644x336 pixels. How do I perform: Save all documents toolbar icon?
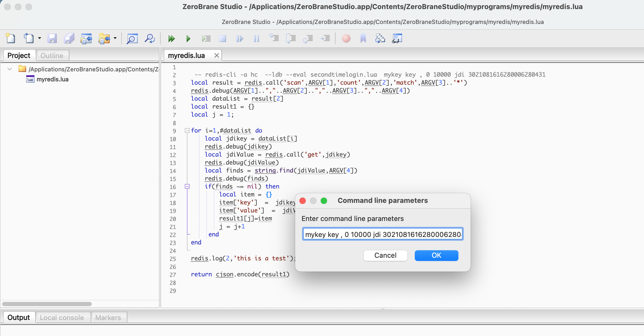[69, 39]
